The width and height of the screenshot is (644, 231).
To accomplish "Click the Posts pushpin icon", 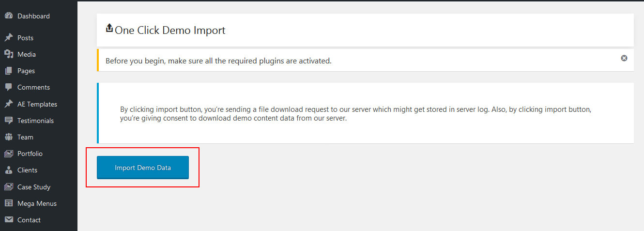I will click(x=8, y=38).
